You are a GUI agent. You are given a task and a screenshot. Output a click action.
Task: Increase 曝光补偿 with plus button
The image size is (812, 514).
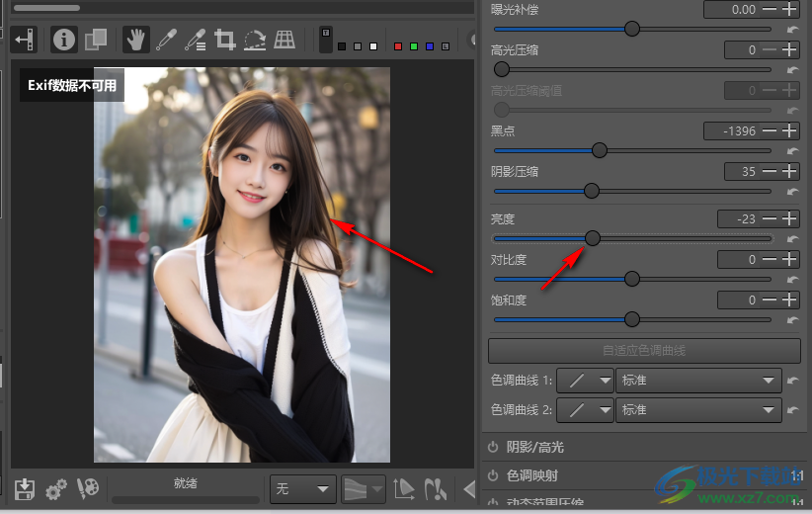789,9
